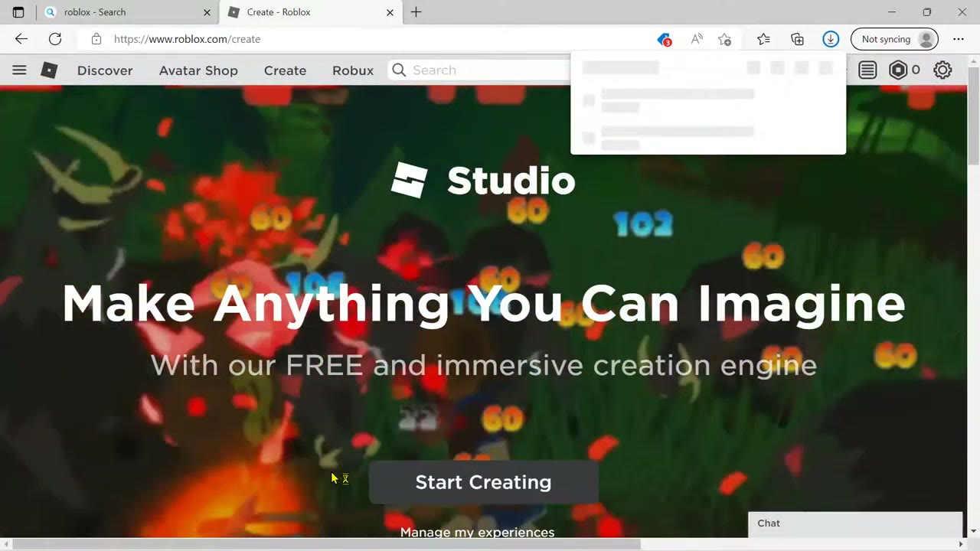
Task: Click the search magnifier icon in Roblox header
Action: (x=399, y=70)
